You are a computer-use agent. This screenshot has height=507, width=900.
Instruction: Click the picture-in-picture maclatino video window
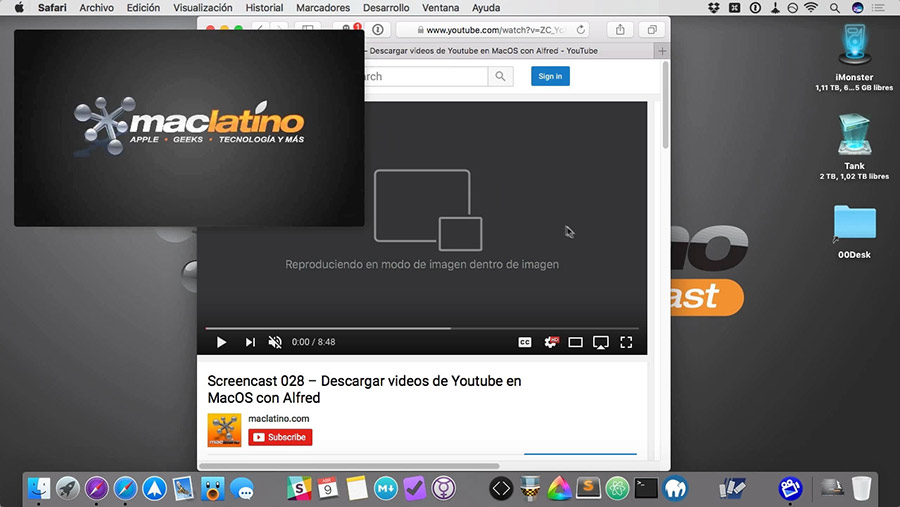pyautogui.click(x=189, y=128)
